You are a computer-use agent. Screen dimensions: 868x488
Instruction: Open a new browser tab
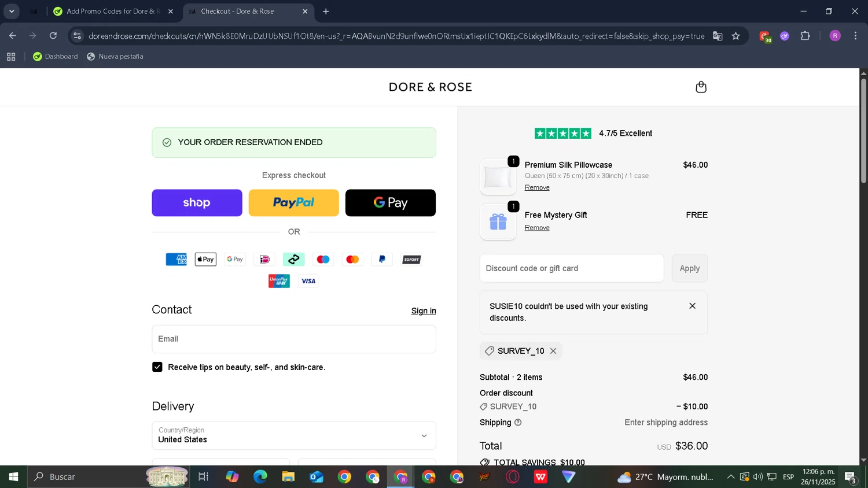pyautogui.click(x=326, y=11)
